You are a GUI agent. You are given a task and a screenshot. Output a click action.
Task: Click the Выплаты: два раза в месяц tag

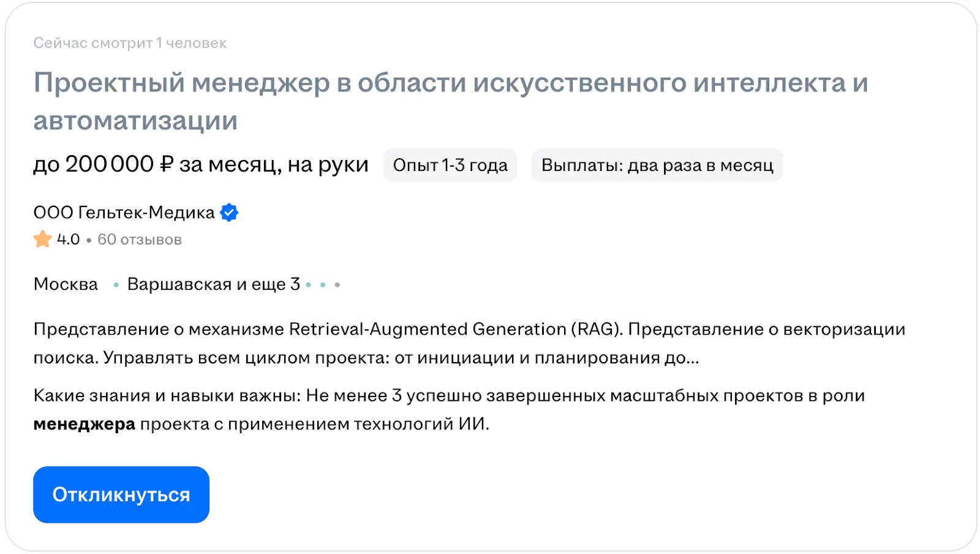[657, 165]
